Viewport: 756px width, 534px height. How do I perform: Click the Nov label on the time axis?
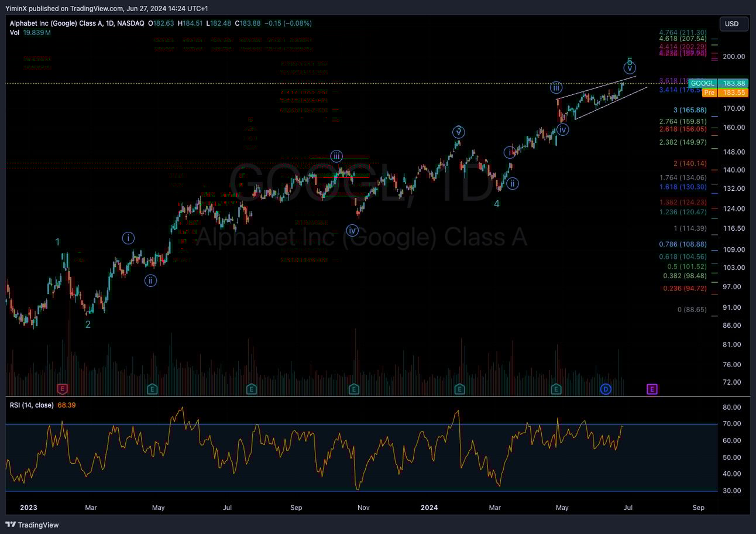coord(363,508)
